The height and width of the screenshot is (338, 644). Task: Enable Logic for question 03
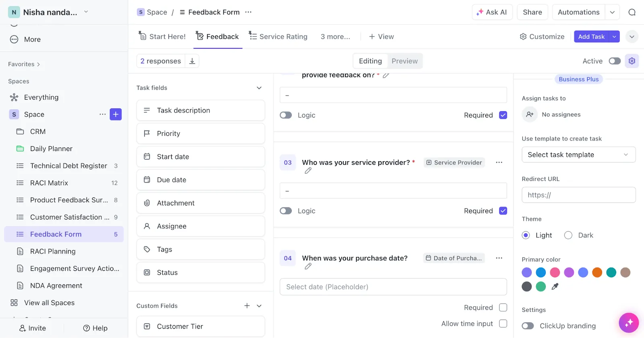(286, 211)
